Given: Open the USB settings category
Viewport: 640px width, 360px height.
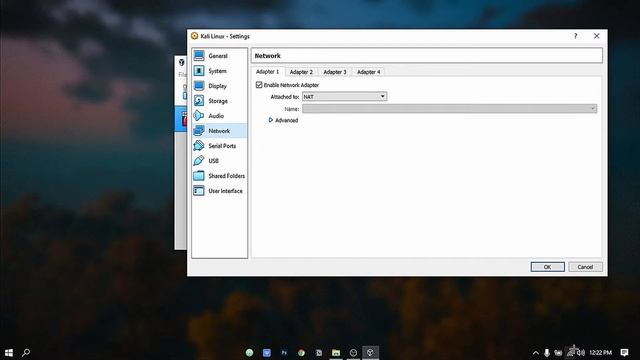Looking at the screenshot, I should [219, 161].
